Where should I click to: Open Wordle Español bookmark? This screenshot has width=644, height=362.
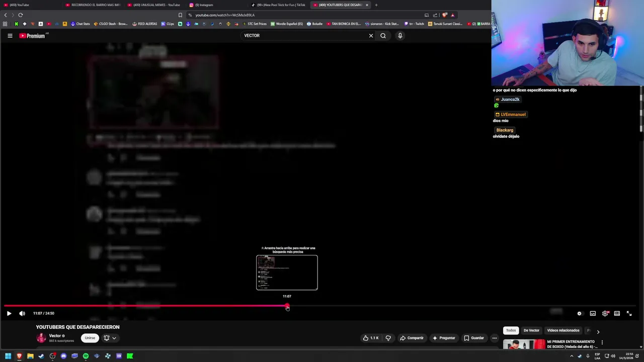(287, 24)
